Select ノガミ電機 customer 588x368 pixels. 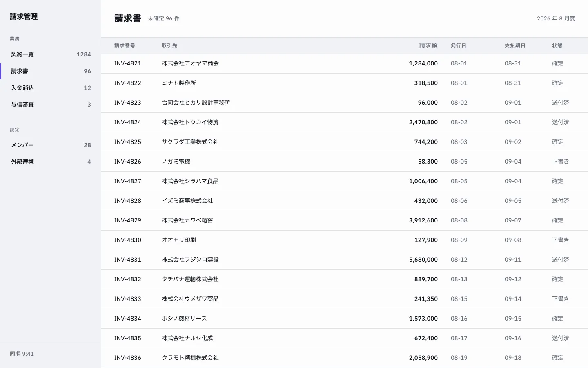click(x=176, y=162)
